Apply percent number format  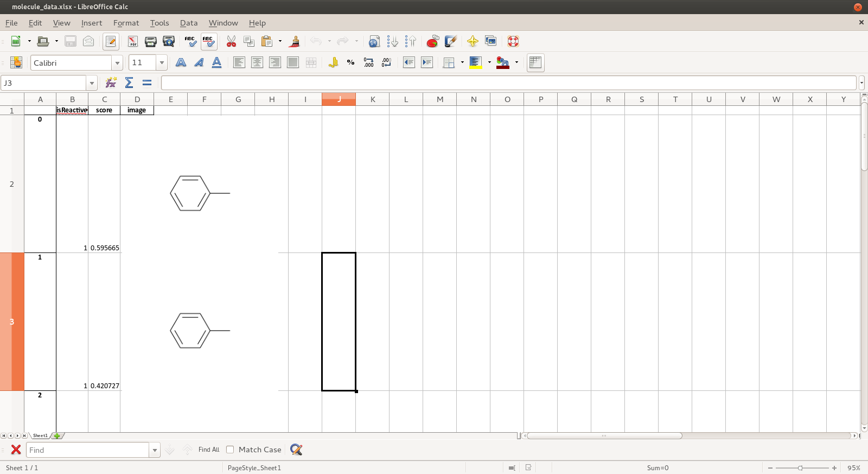pyautogui.click(x=351, y=62)
